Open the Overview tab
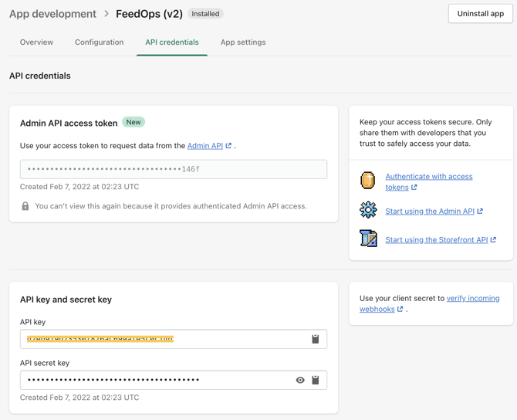Image resolution: width=517 pixels, height=420 pixels. (x=36, y=42)
